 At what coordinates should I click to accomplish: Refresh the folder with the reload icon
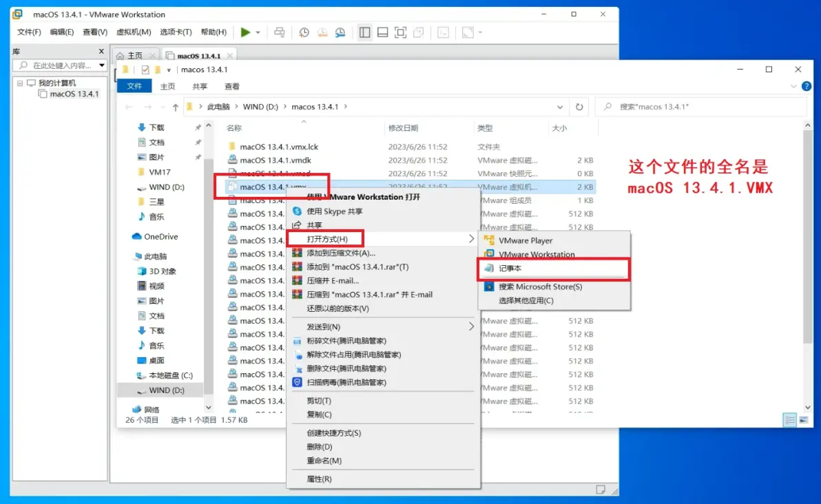click(x=579, y=107)
